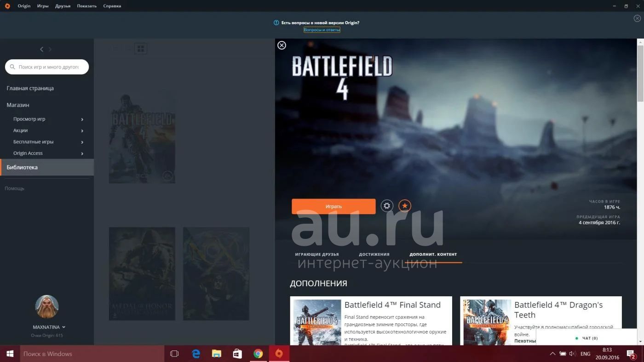The height and width of the screenshot is (362, 644).
Task: Click the 4 сентября 2016 г. last played date
Action: point(599,222)
